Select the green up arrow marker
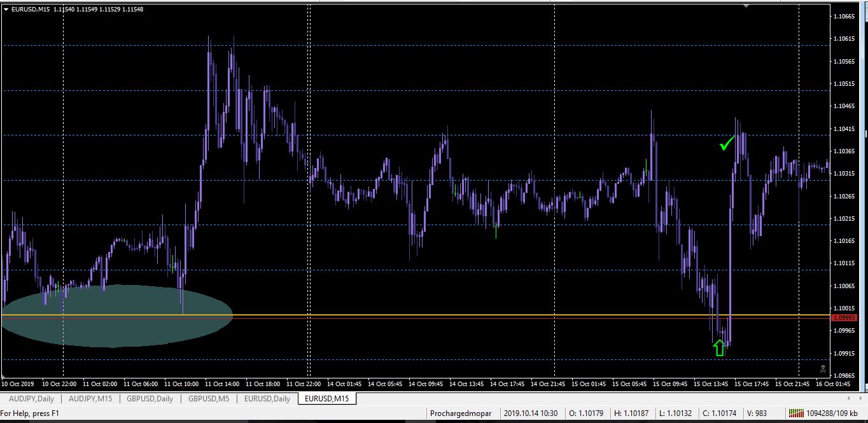This screenshot has height=423, width=868. (719, 347)
